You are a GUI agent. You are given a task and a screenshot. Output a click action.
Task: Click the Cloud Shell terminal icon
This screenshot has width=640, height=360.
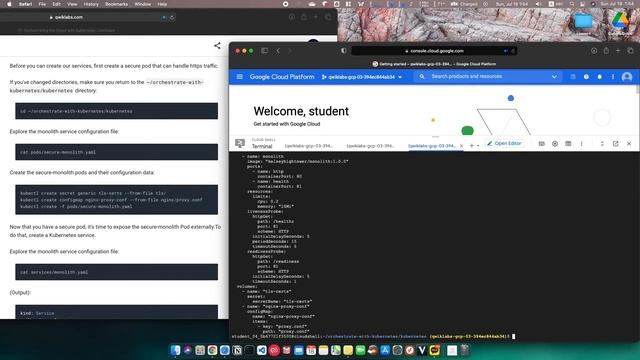(240, 143)
